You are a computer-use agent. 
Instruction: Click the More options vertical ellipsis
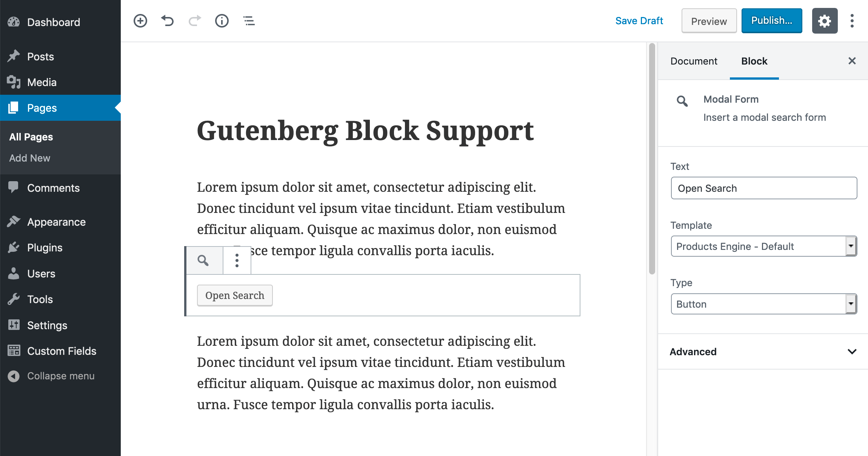click(x=237, y=260)
